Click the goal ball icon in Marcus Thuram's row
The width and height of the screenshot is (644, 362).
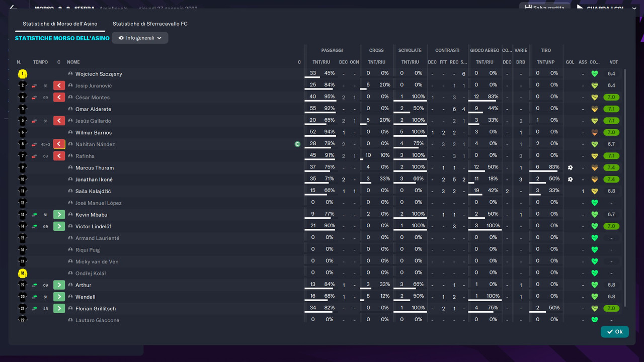click(570, 168)
